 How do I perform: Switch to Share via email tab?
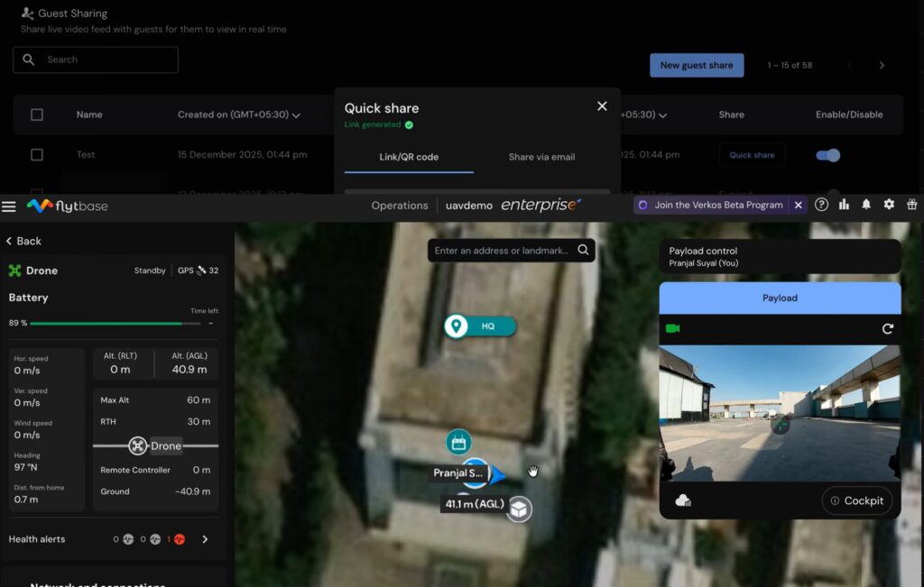541,157
